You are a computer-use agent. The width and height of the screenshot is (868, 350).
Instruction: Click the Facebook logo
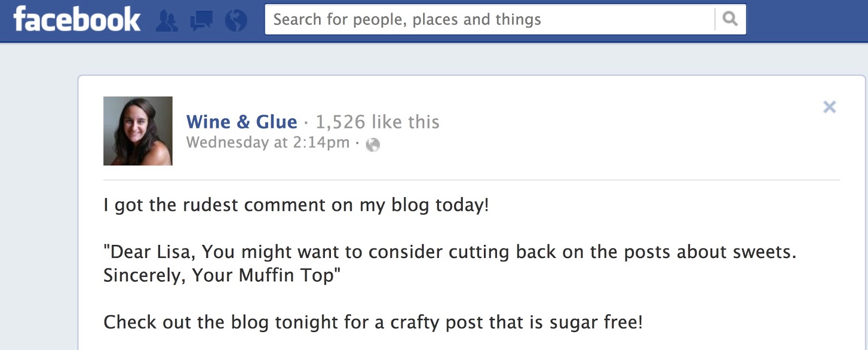click(76, 20)
